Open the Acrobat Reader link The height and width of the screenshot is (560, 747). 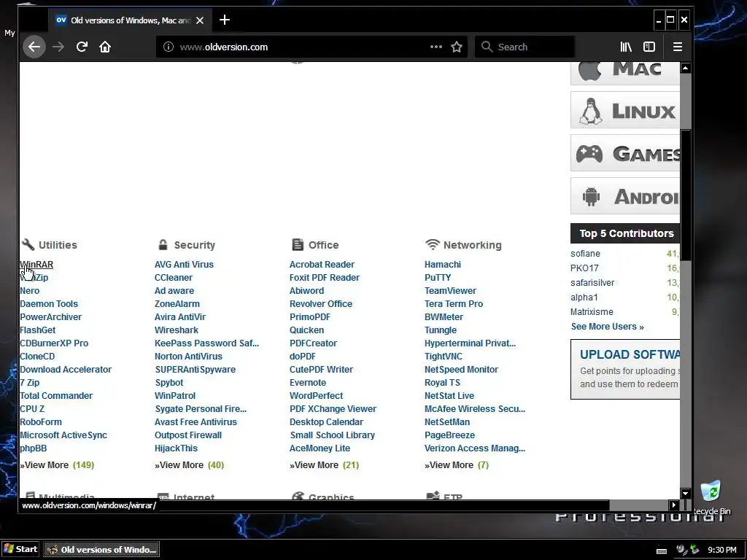pyautogui.click(x=322, y=264)
